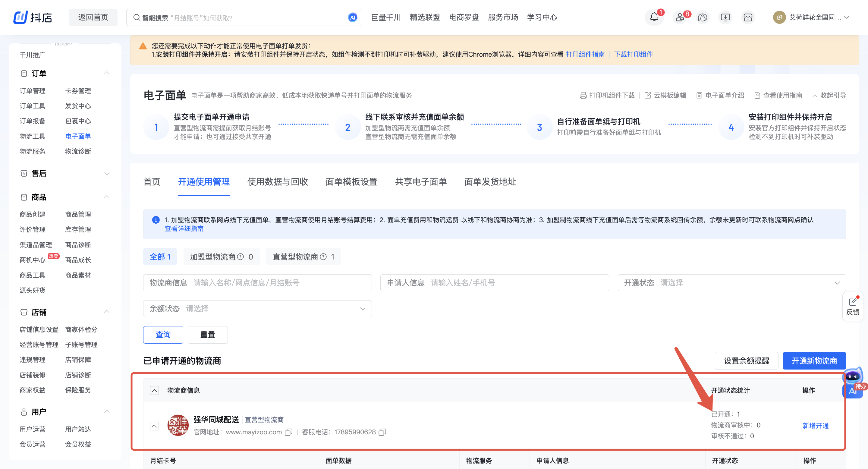The height and width of the screenshot is (469, 868).
Task: Open the customer service headset icon
Action: tap(702, 17)
